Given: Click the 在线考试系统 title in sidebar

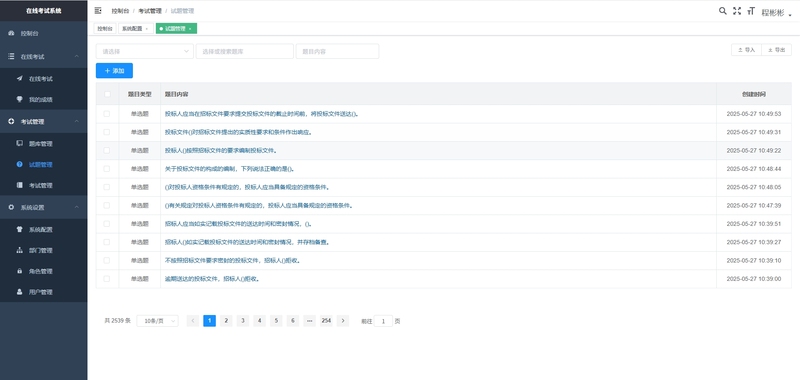Looking at the screenshot, I should [x=43, y=11].
